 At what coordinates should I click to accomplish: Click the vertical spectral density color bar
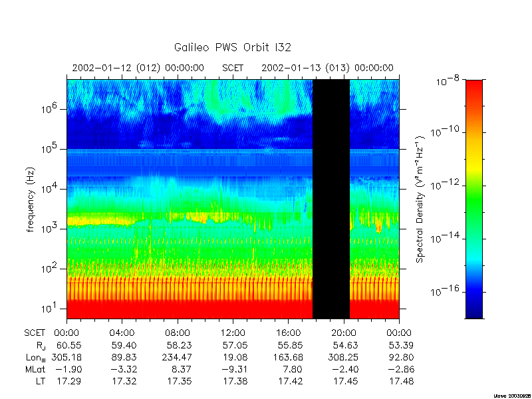pos(474,199)
